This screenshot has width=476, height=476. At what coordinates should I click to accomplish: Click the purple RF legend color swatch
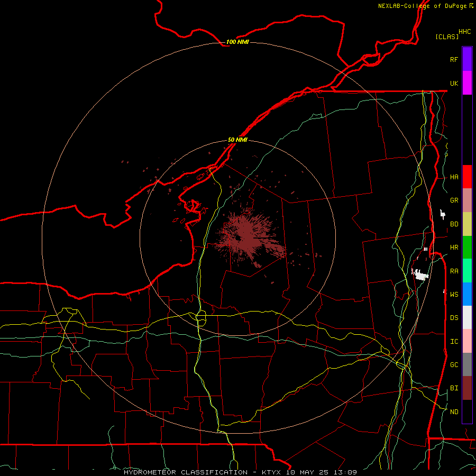click(x=467, y=59)
